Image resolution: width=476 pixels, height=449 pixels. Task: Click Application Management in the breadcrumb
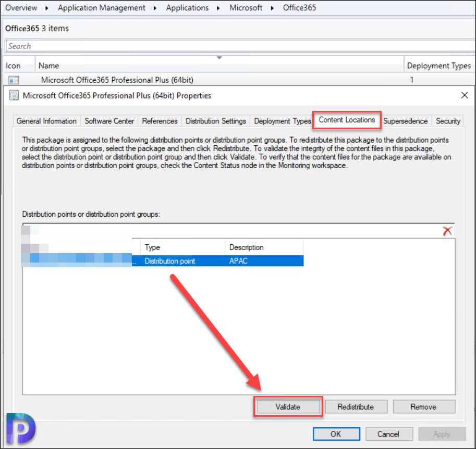(102, 8)
